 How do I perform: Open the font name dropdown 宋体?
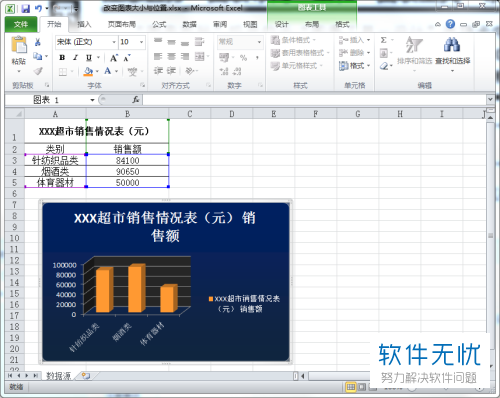pos(114,42)
